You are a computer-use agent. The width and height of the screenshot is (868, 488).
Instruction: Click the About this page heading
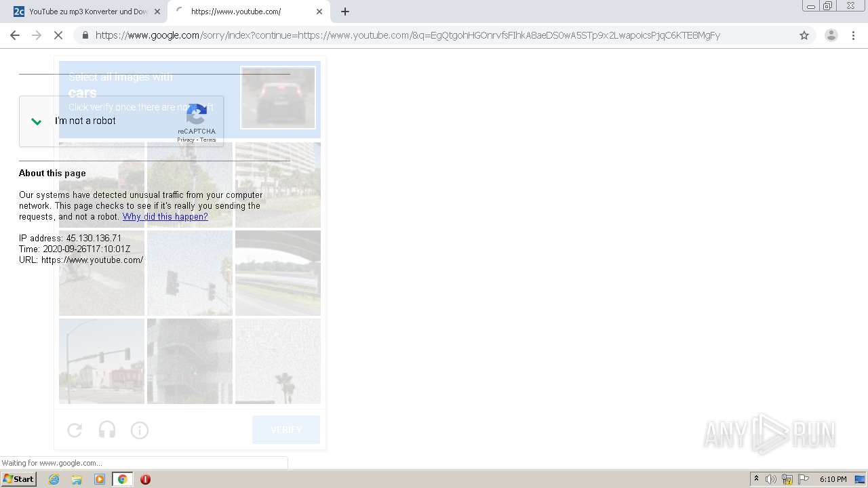click(x=52, y=174)
